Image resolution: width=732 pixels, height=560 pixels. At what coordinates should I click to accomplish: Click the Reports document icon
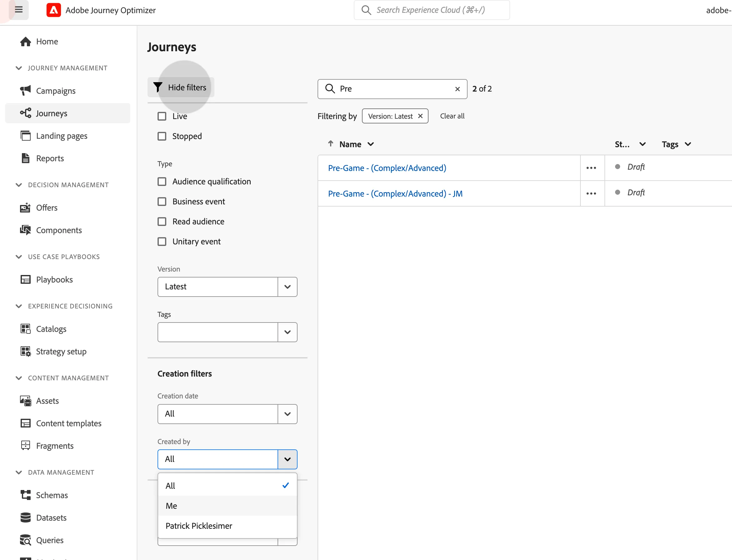pos(26,158)
